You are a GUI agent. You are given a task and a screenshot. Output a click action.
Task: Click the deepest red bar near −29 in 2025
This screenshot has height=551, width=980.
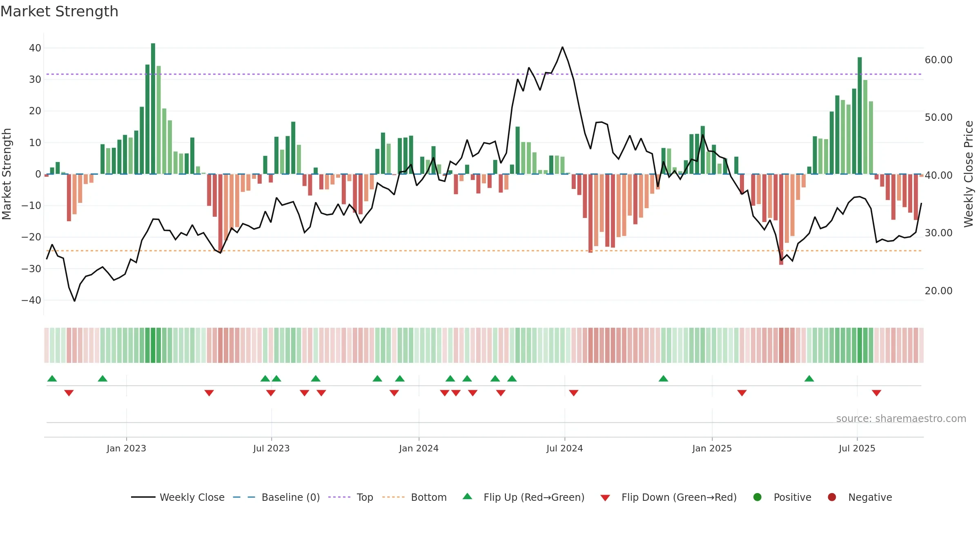coord(781,219)
